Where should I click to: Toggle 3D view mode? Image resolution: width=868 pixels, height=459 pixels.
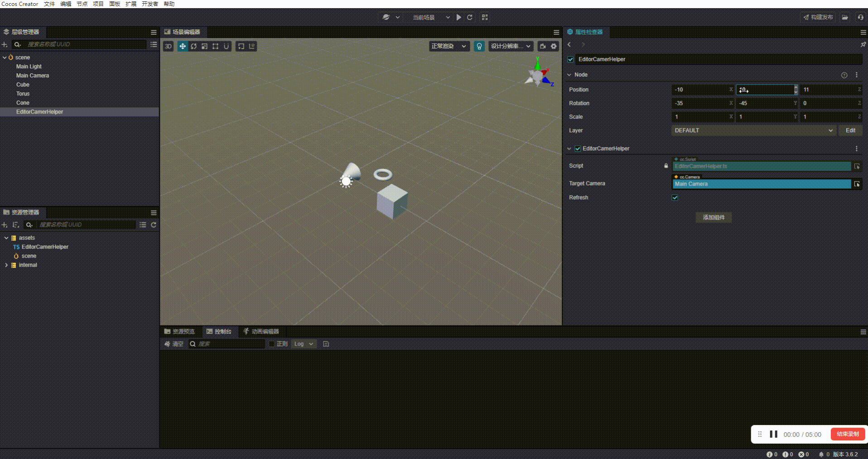pos(168,46)
